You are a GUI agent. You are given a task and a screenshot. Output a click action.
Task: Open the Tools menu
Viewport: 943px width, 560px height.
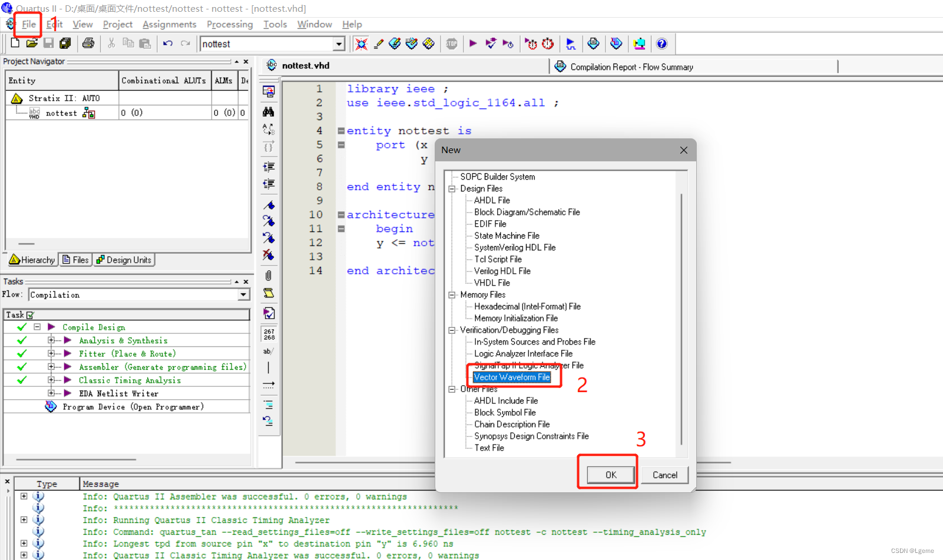[x=275, y=24]
